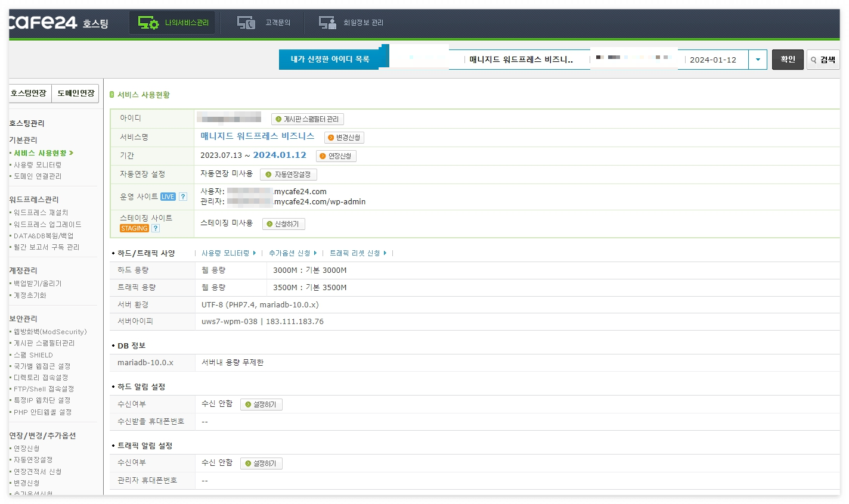This screenshot has width=849, height=504.
Task: Open 추가옵션 신청 link
Action: point(293,253)
